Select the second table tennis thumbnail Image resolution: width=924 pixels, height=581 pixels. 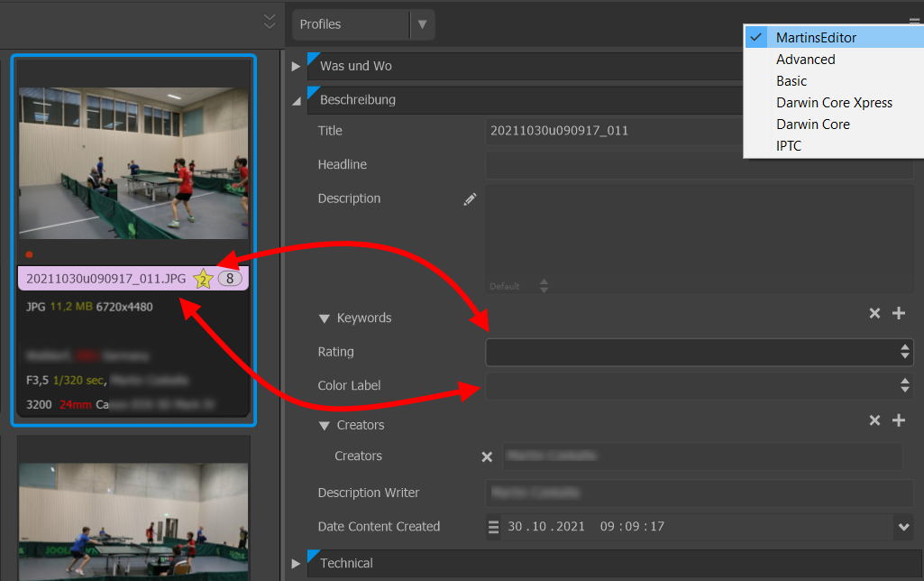(x=133, y=522)
